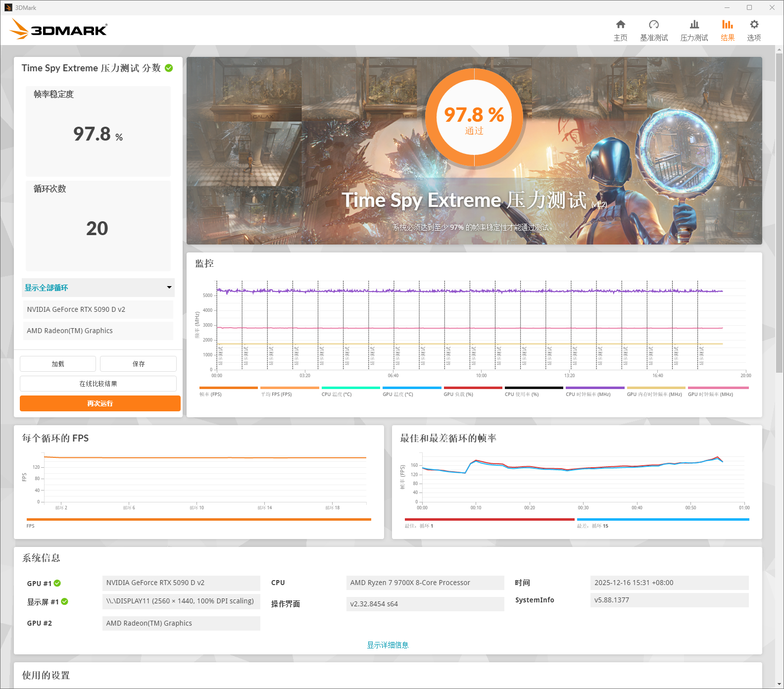Image resolution: width=784 pixels, height=689 pixels.
Task: Toggle the GPU 负载 (%) legend series
Action: (473, 392)
